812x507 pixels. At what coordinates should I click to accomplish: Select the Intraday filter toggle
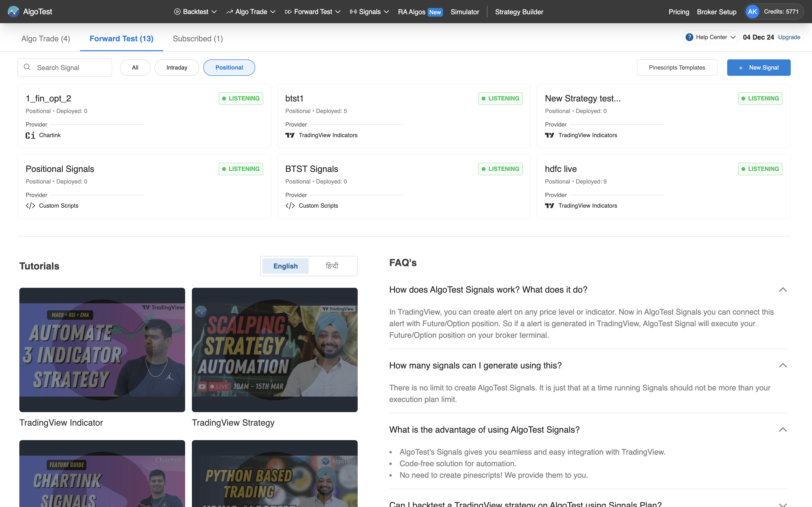pos(176,67)
